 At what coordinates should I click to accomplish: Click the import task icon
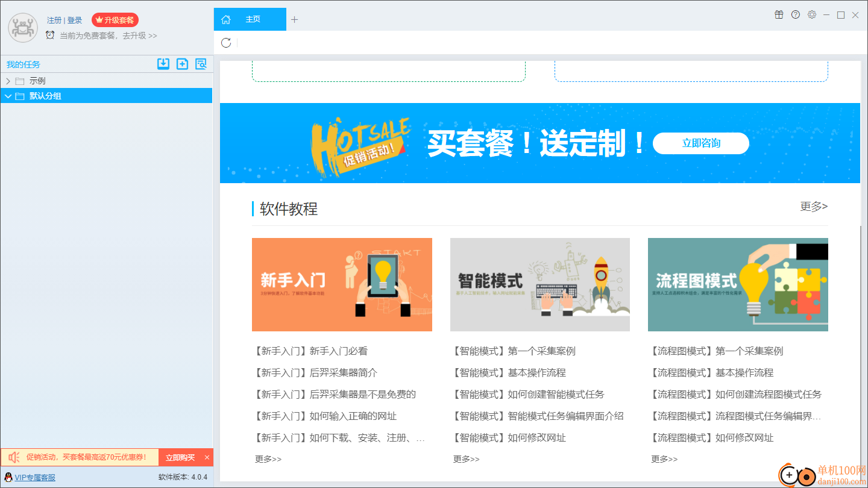(x=163, y=64)
